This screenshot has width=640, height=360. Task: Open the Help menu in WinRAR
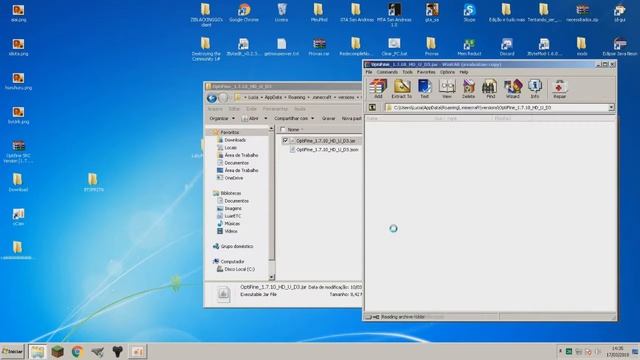pos(464,72)
